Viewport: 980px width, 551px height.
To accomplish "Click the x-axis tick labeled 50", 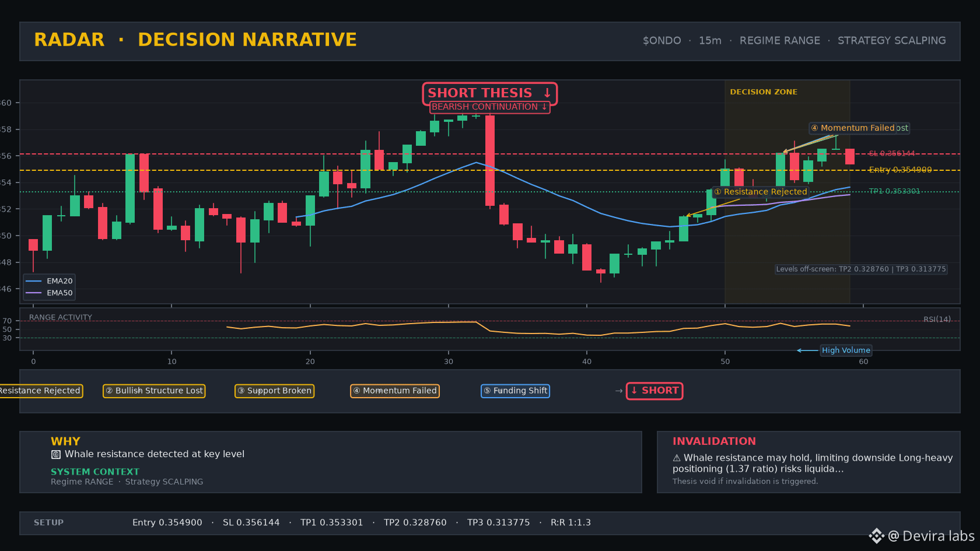I will click(725, 362).
